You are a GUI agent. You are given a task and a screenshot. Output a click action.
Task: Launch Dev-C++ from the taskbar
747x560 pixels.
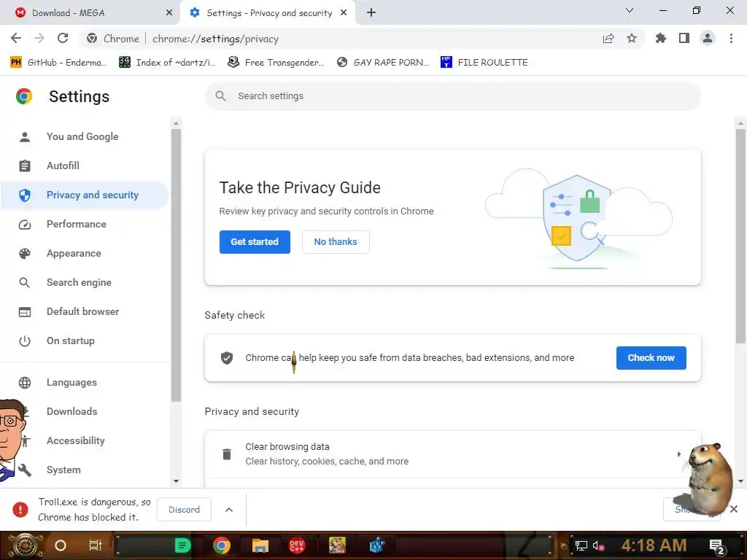click(x=296, y=545)
